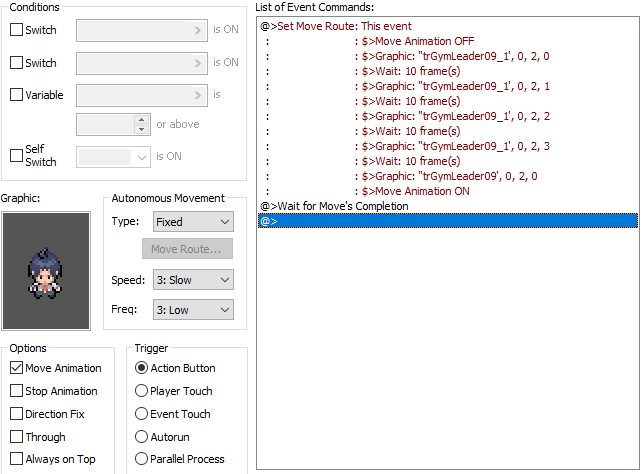
Task: Expand the Freq dropdown
Action: coord(193,310)
